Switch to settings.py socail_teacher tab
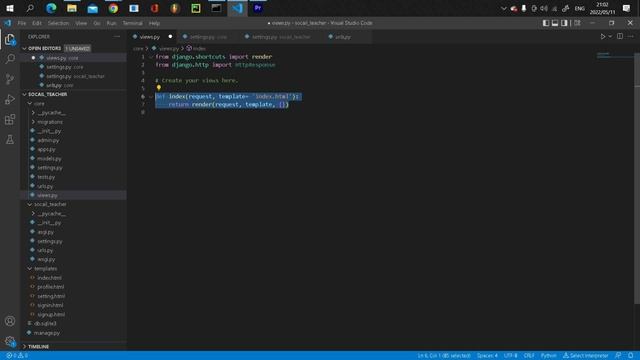Screen dimensions: 640x360 pyautogui.click(x=280, y=37)
